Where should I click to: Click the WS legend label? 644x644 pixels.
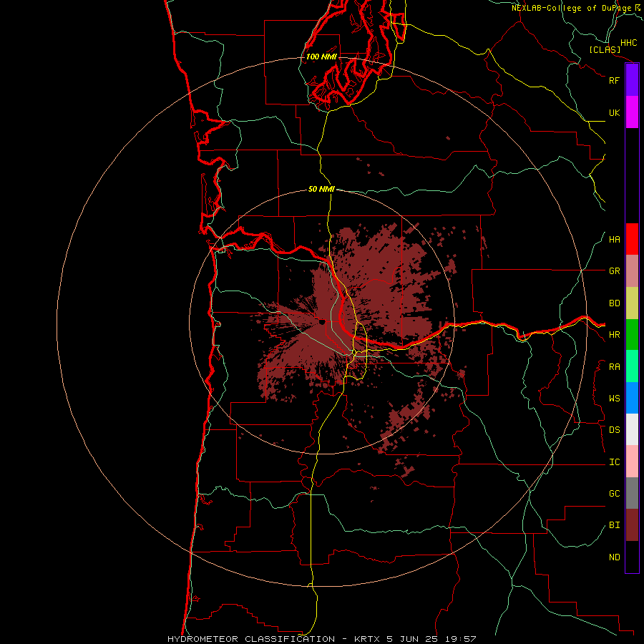(615, 399)
